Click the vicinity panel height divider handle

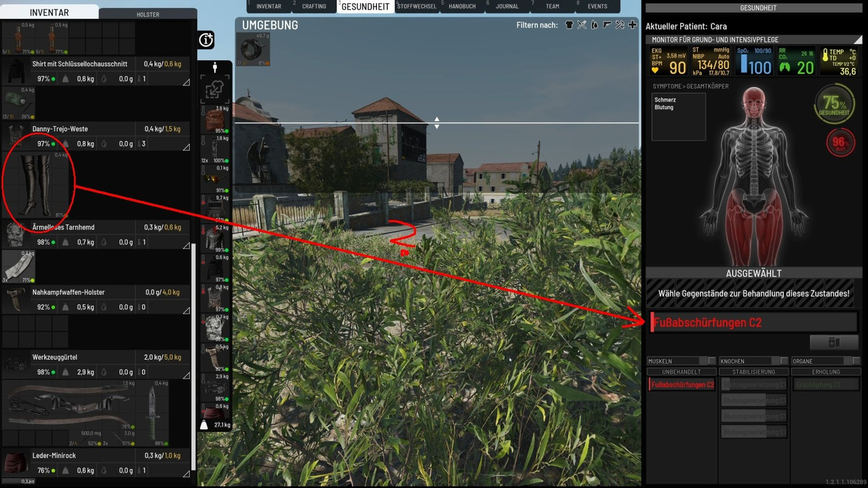click(x=437, y=123)
